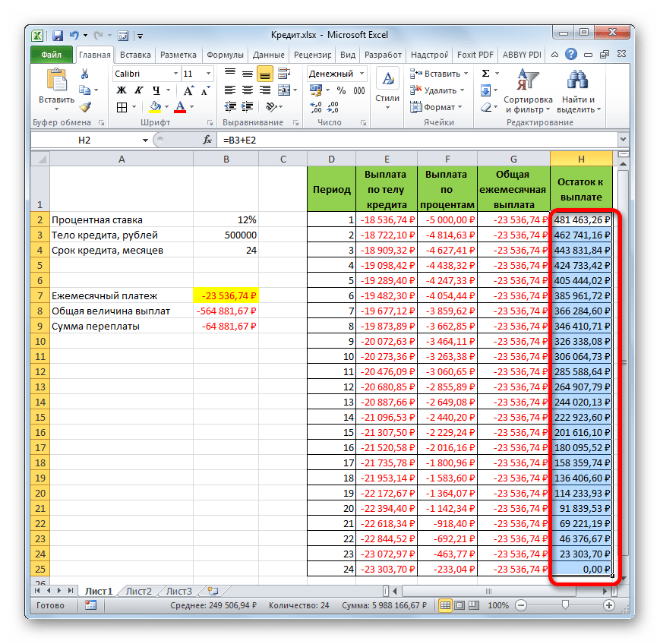660x644 pixels.
Task: Click the insert function fx button
Action: pyautogui.click(x=207, y=140)
